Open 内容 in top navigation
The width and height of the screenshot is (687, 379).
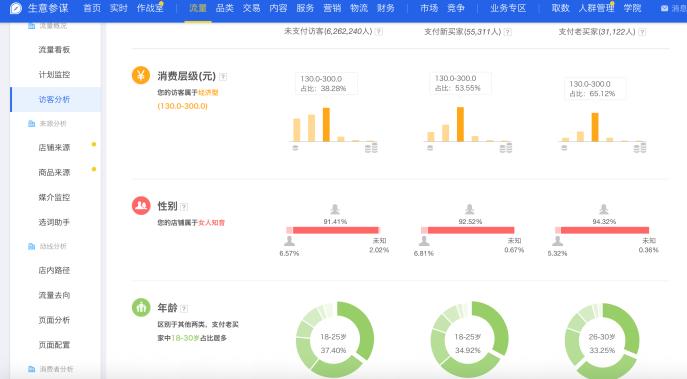[278, 8]
